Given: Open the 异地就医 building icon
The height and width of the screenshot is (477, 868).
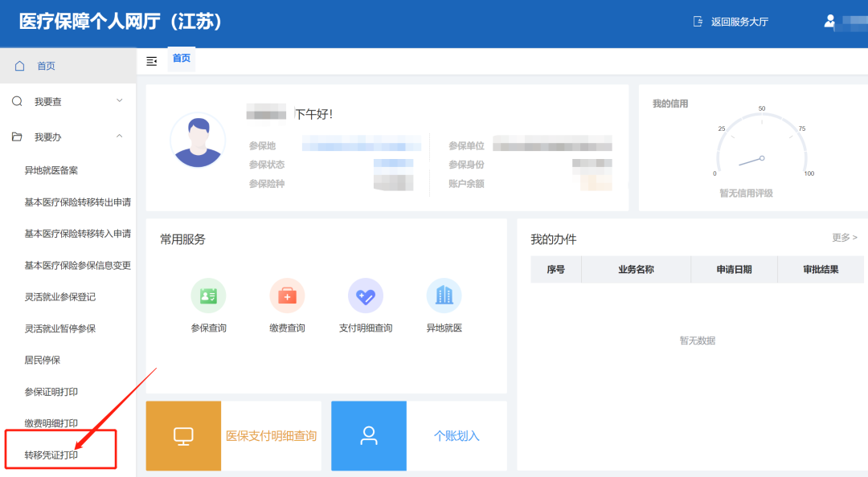Looking at the screenshot, I should pos(444,296).
